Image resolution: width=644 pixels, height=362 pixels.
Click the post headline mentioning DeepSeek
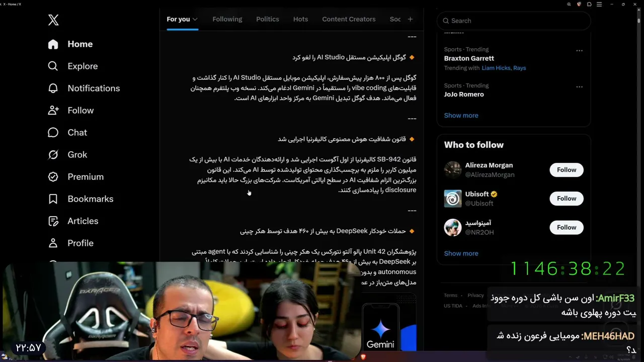pos(323,231)
